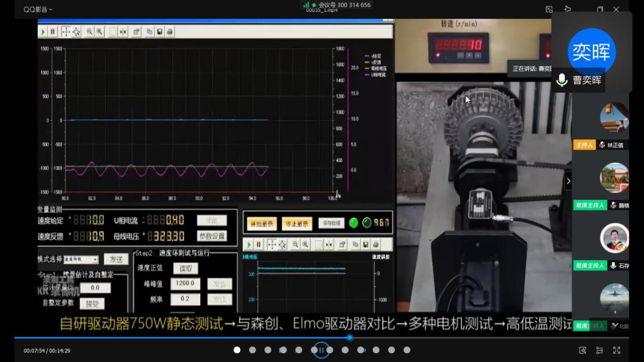Select the zoom box tool in top chart toolbar
Viewport: 644px width, 362px height.
[113, 32]
